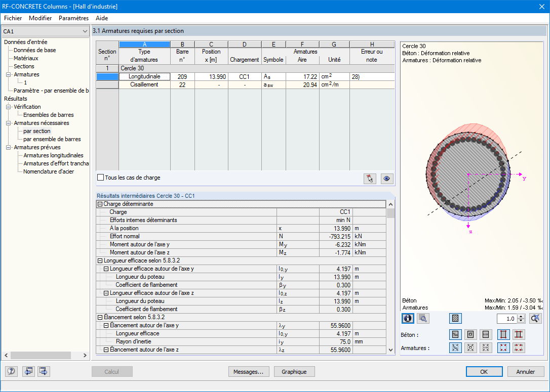Select Matériaux tree item

coord(26,58)
